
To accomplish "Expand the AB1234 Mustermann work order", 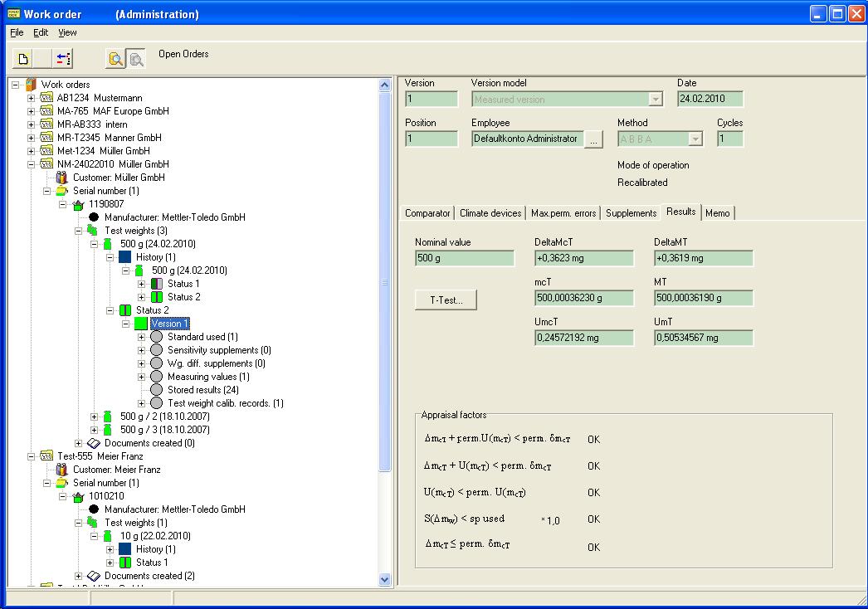I will point(32,98).
